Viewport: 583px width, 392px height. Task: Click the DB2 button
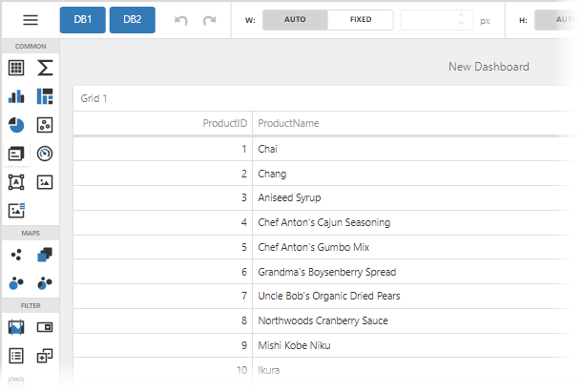tap(133, 20)
